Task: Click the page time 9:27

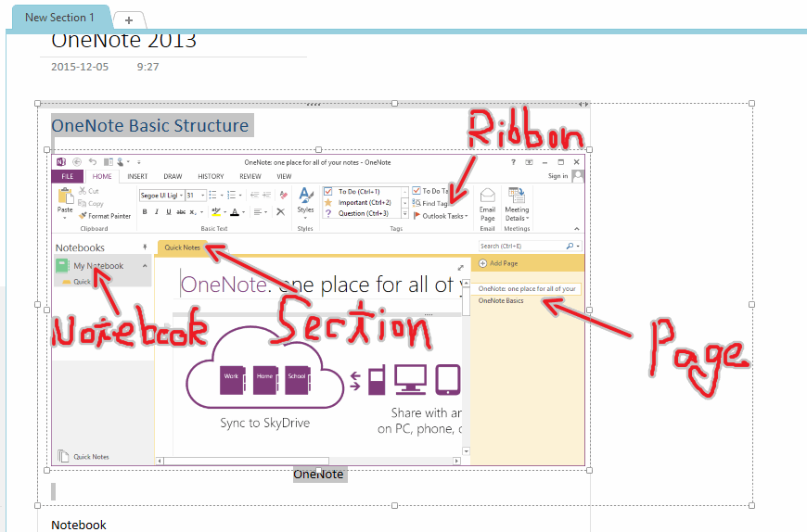Action: click(x=147, y=67)
